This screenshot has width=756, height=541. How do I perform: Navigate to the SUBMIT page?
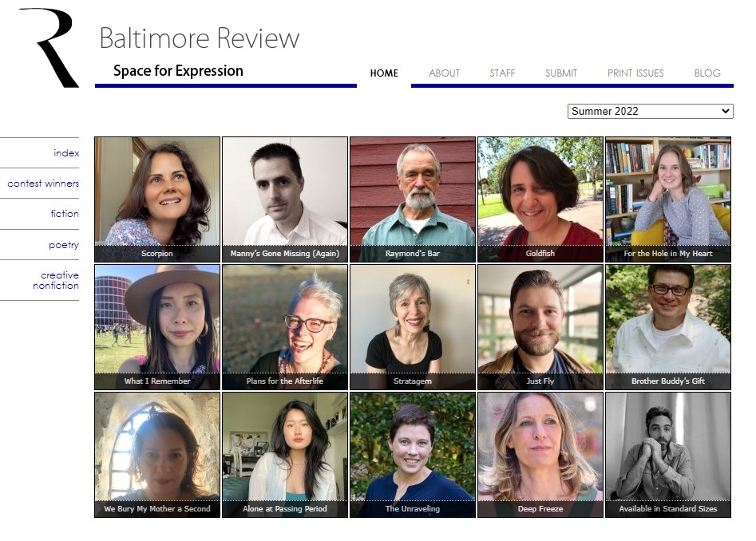click(x=560, y=73)
